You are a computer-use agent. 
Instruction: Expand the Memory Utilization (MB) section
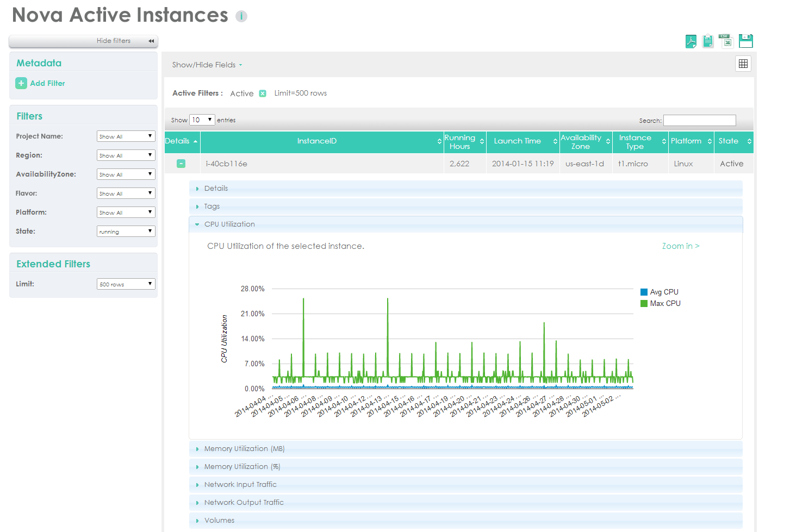[x=244, y=449]
